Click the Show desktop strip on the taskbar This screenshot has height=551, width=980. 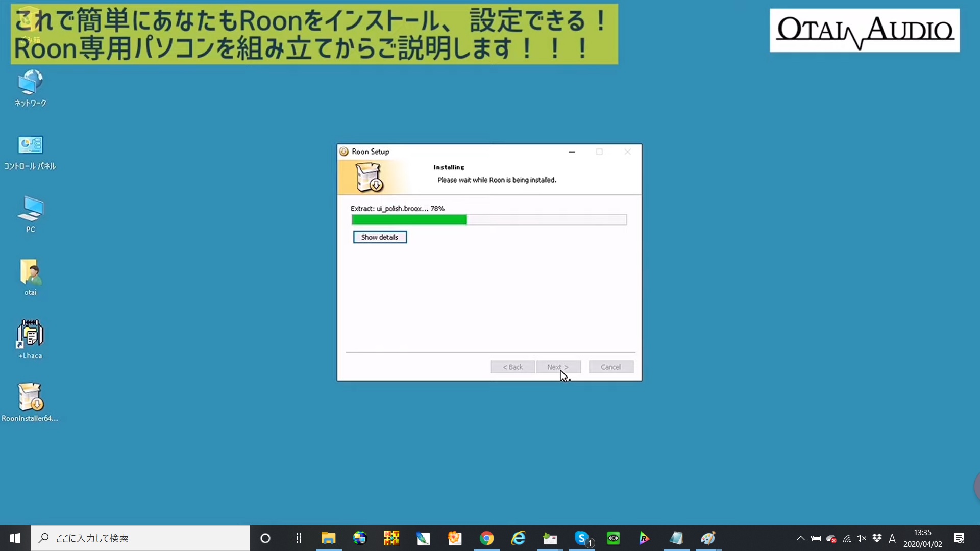pyautogui.click(x=978, y=538)
